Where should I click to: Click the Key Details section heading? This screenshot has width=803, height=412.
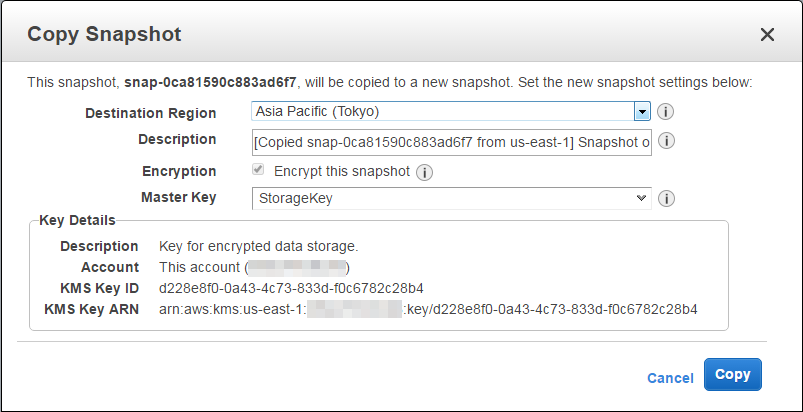77,220
